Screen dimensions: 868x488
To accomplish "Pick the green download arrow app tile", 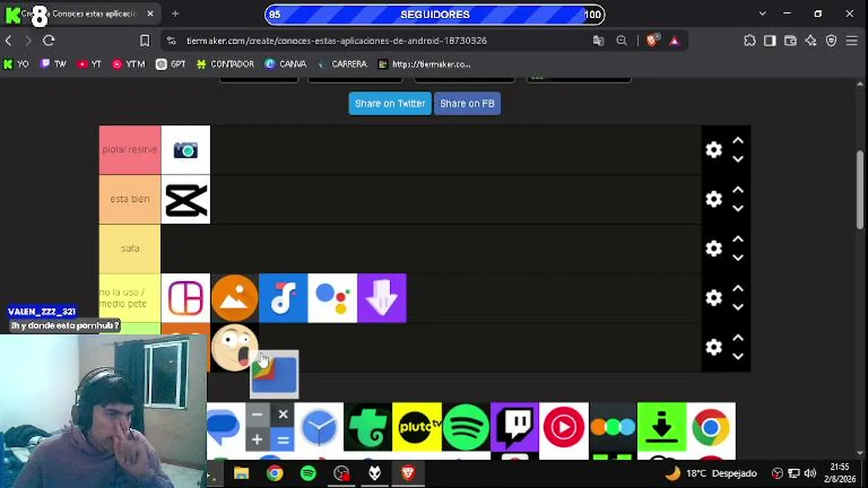I will [x=662, y=427].
